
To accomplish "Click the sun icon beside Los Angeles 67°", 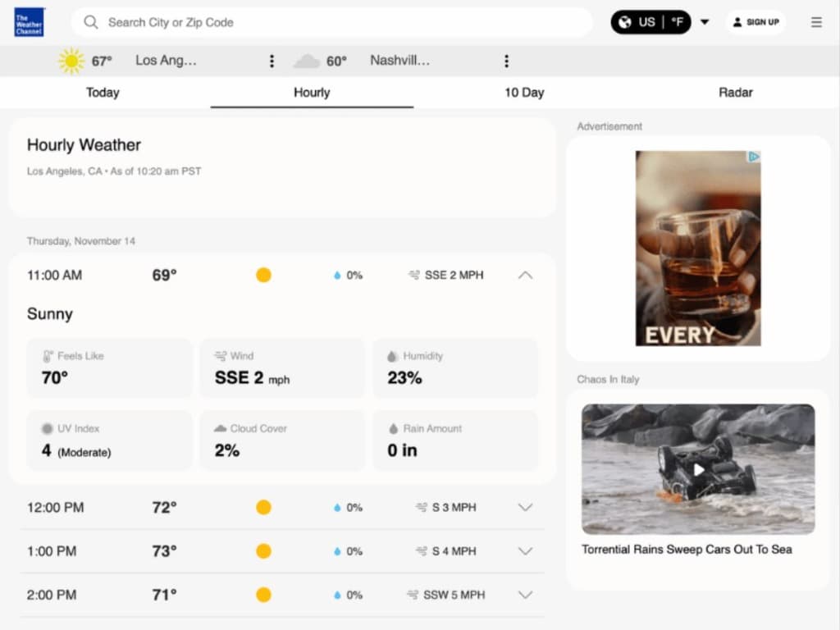I will (71, 60).
